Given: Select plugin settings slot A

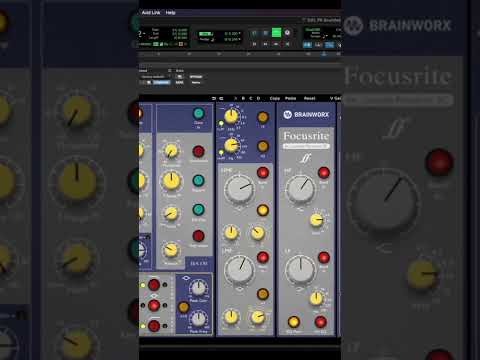Looking at the screenshot, I should pyautogui.click(x=235, y=98).
